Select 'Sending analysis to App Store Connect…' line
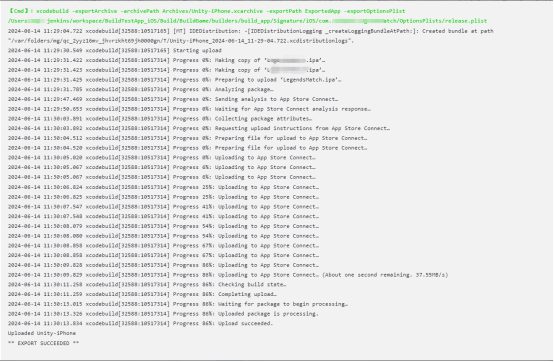554x362 pixels. point(173,99)
